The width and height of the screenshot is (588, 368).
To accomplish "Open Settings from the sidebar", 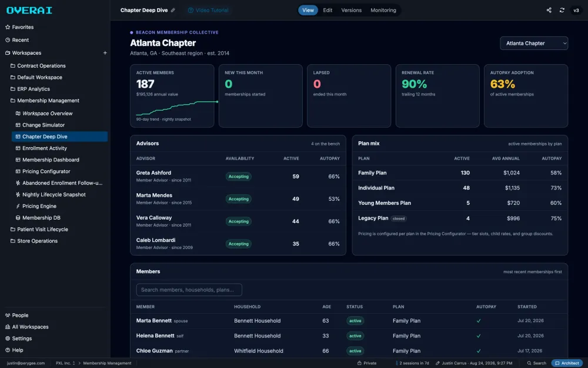I will 19,339.
